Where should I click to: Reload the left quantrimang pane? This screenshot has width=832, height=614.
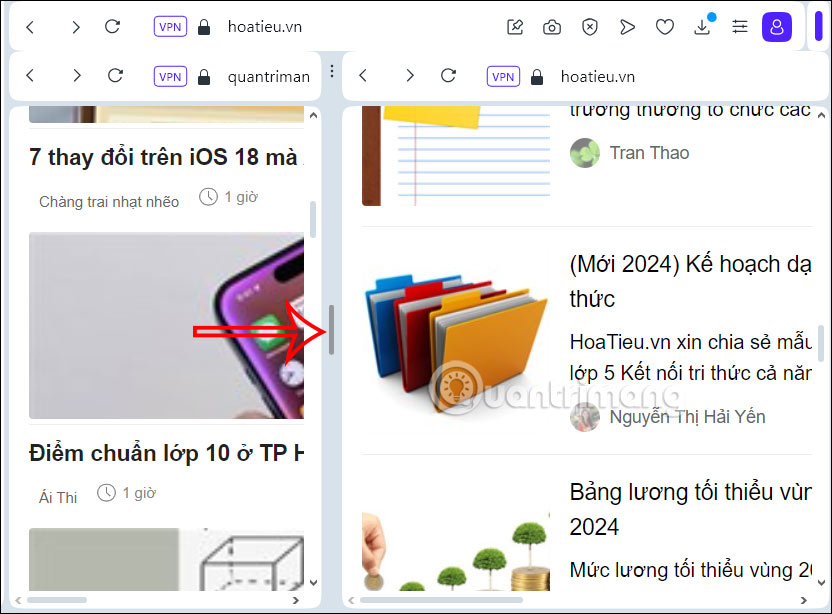115,75
